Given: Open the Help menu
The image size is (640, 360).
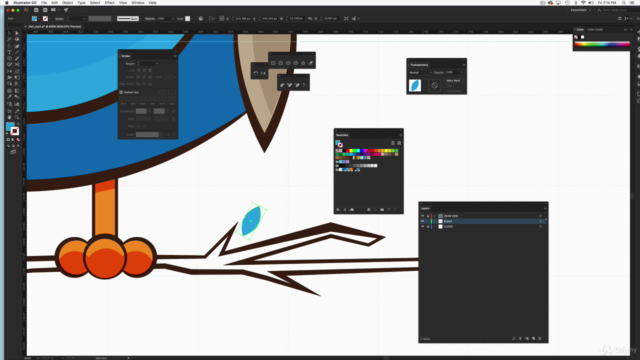Looking at the screenshot, I should click(x=153, y=2).
